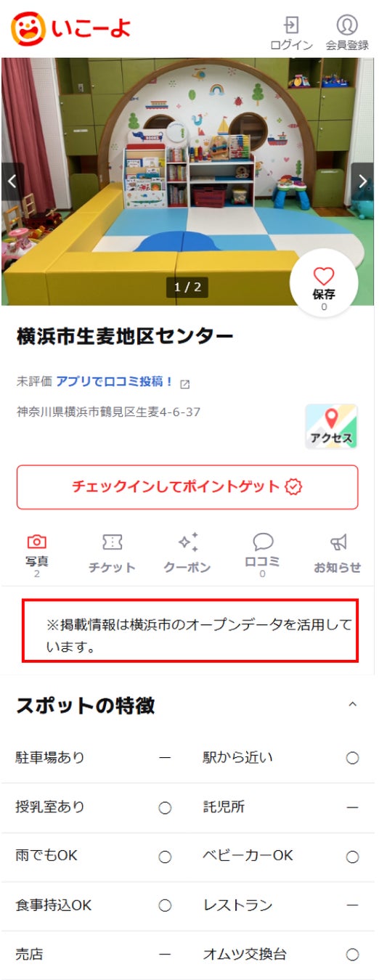The height and width of the screenshot is (980, 379).
Task: Save spot with the 保存 heart button
Action: [x=324, y=283]
